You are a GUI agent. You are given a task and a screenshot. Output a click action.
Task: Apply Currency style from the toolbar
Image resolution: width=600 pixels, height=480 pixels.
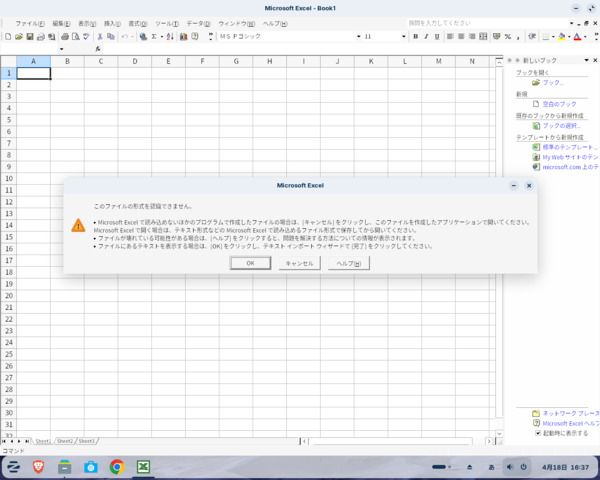[x=497, y=36]
